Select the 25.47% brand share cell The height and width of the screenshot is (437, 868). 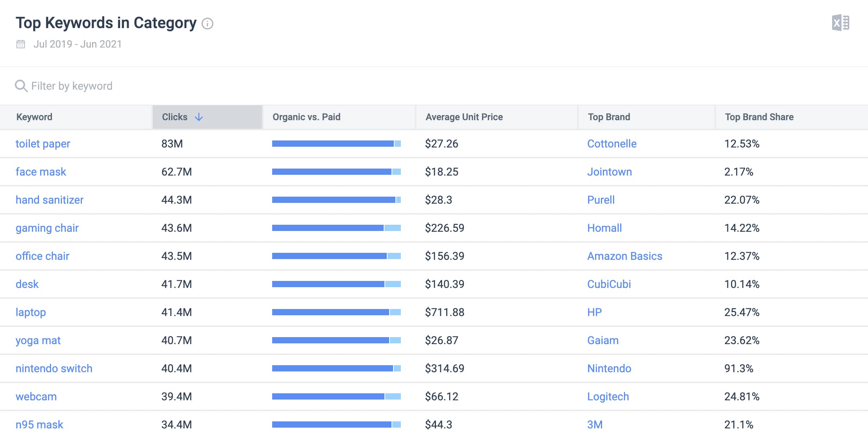[x=742, y=312]
